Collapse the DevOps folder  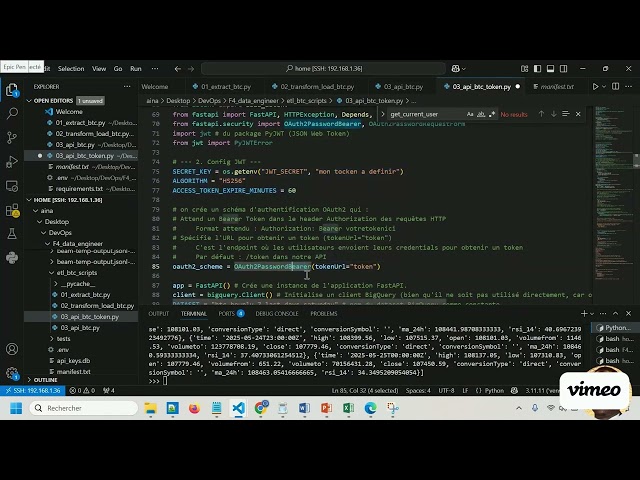click(44, 233)
